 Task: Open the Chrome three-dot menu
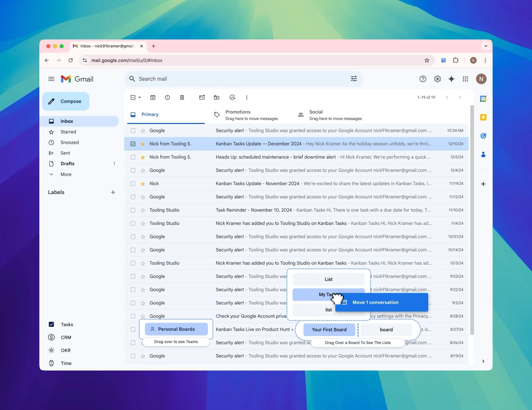(485, 60)
